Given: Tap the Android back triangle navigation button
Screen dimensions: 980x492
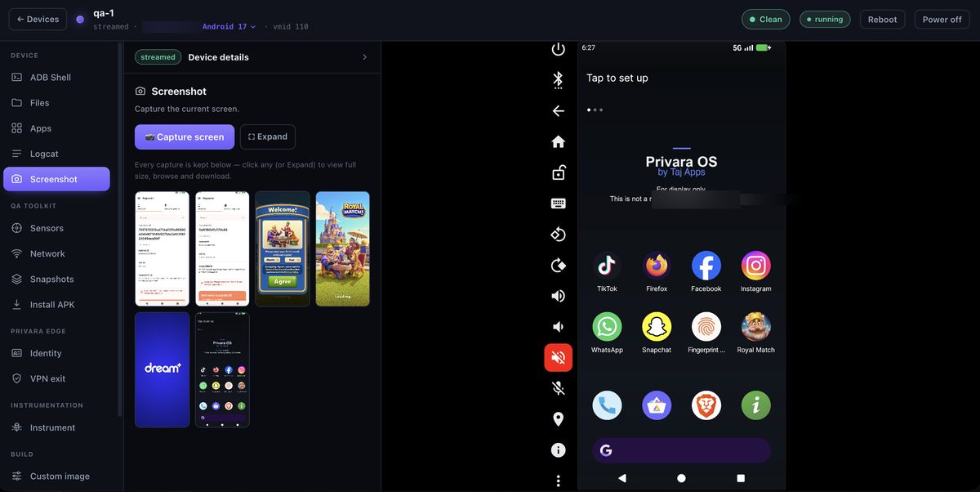Looking at the screenshot, I should coord(622,478).
